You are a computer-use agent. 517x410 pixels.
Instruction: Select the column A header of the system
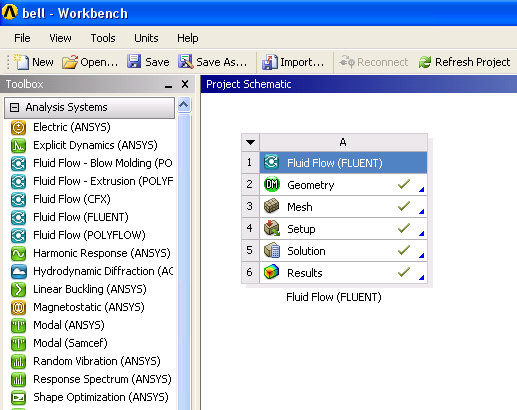(343, 142)
